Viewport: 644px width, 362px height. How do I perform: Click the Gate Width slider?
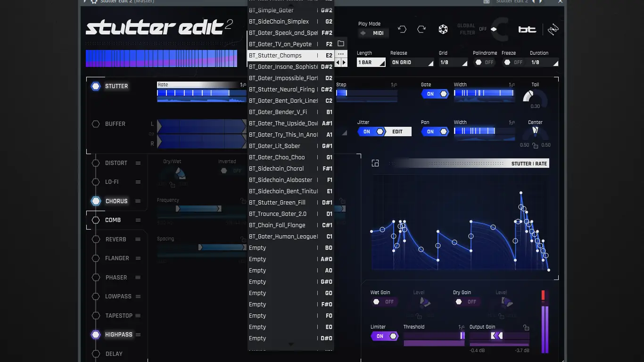point(484,93)
